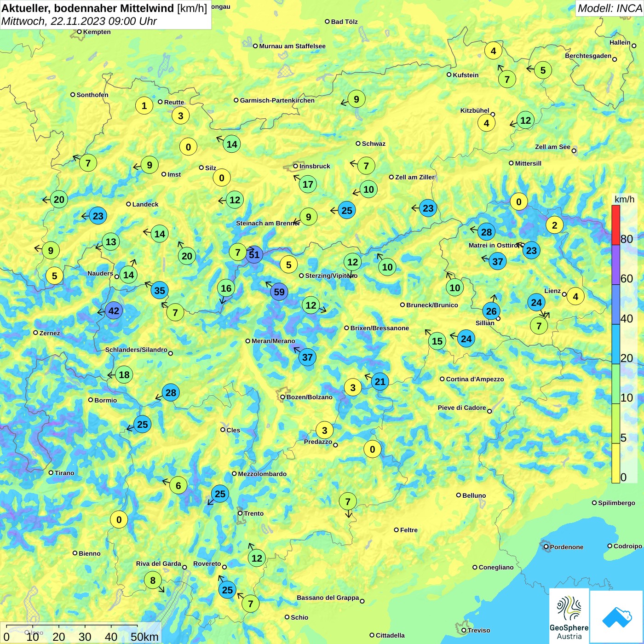Click the map title 'Aktueller, bodennaher Mittelwind'
The height and width of the screenshot is (644, 644).
[x=88, y=8]
